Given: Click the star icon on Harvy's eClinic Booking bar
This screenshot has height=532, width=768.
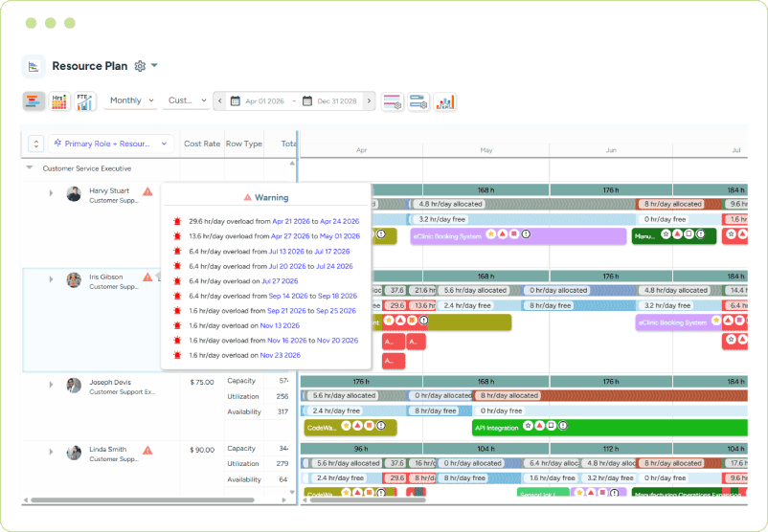Looking at the screenshot, I should 490,233.
